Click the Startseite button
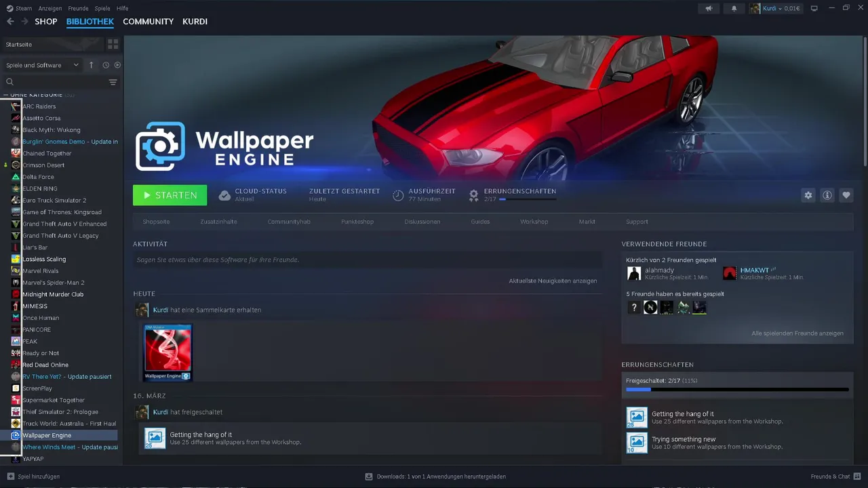This screenshot has width=868, height=488. (x=52, y=44)
